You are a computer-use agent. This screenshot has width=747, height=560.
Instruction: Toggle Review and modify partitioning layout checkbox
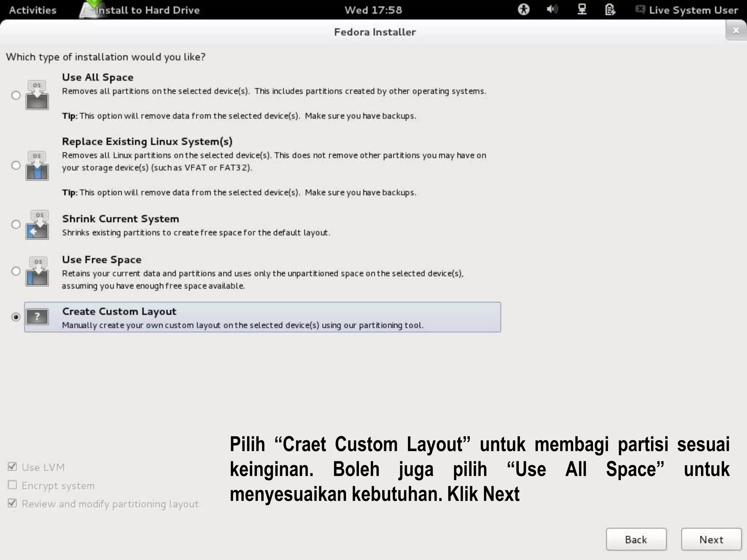pyautogui.click(x=12, y=503)
